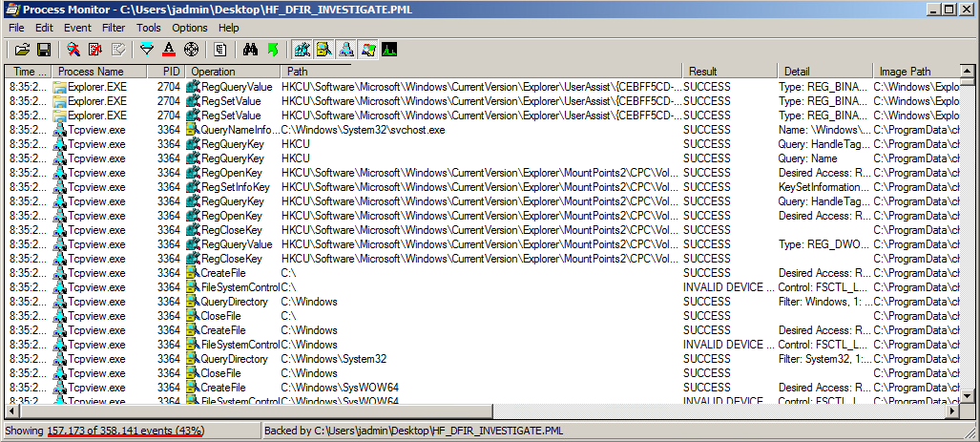The image size is (980, 442).
Task: Open the Event menu
Action: coord(77,28)
